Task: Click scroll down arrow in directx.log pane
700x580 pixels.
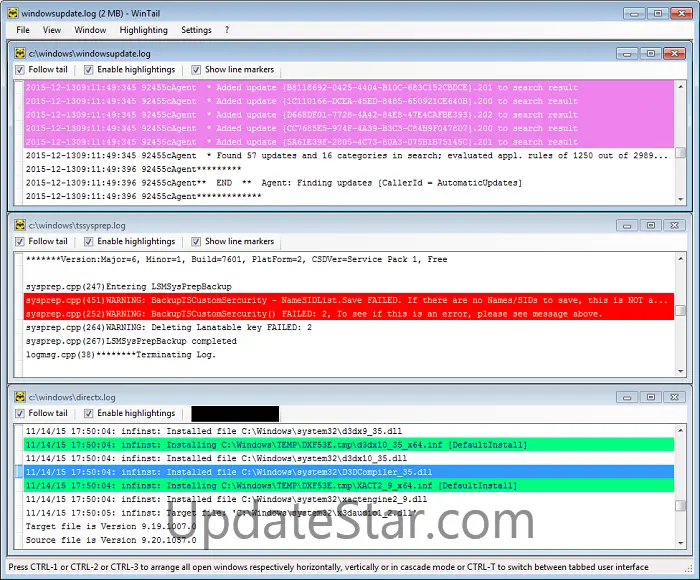Action: (x=680, y=543)
